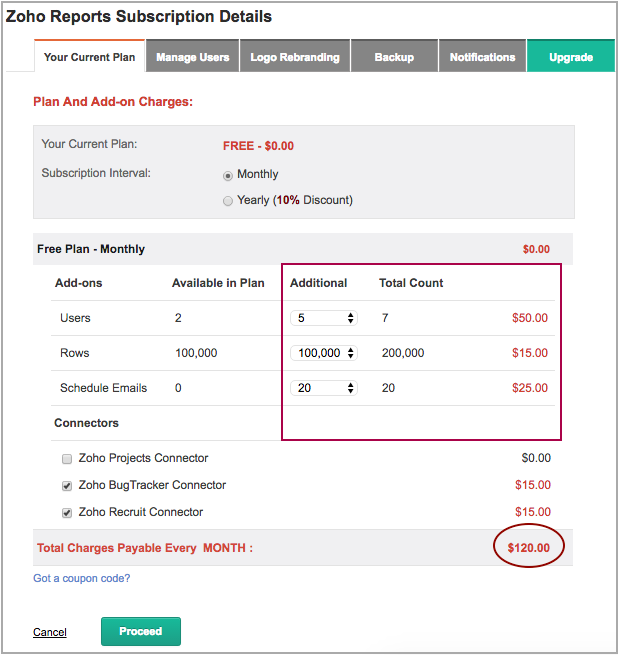Click the Cancel link
Viewport: 618px width, 655px height.
click(x=50, y=632)
